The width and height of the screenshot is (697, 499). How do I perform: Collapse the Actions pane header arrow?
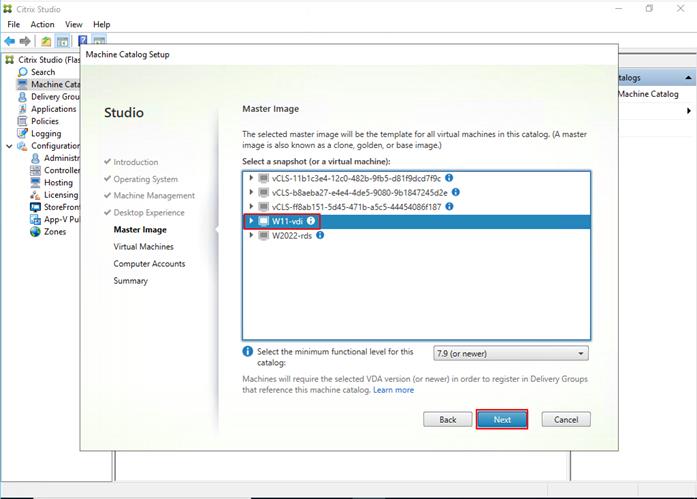coord(688,78)
